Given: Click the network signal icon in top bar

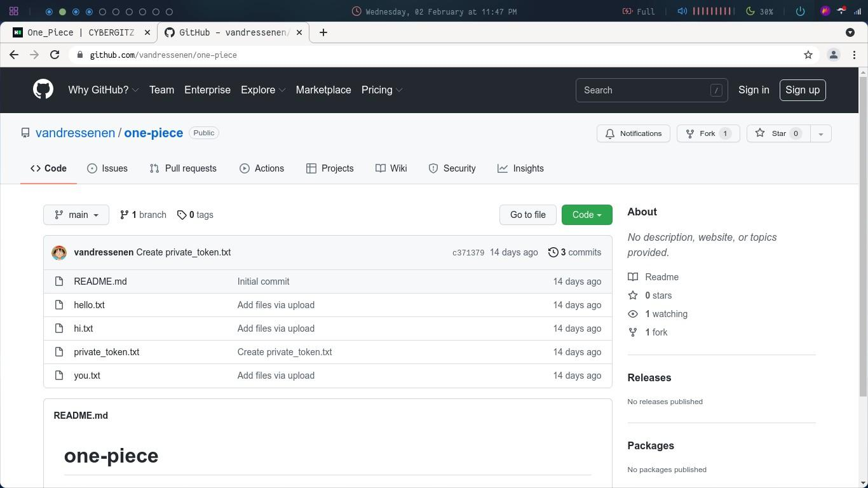Looking at the screenshot, I should [858, 11].
